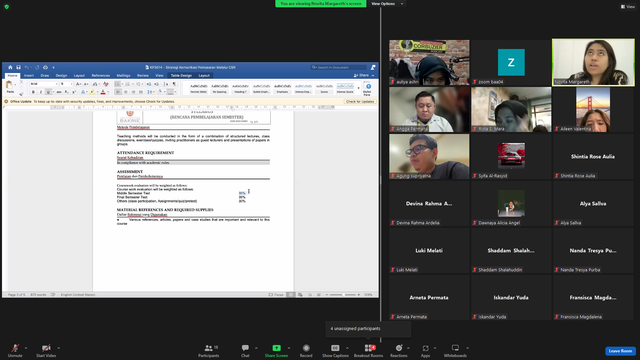The height and width of the screenshot is (360, 640).
Task: Click the Check for Updates button
Action: pyautogui.click(x=360, y=101)
